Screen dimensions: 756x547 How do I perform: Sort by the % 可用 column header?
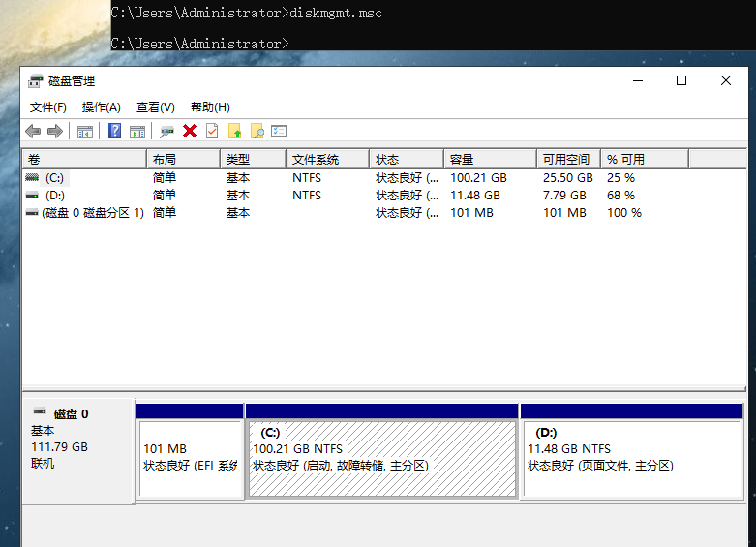(645, 159)
